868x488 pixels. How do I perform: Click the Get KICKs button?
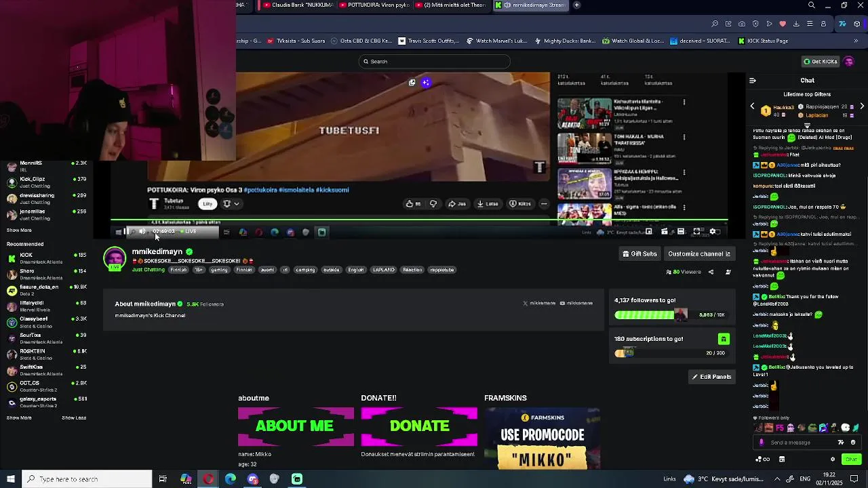point(820,62)
